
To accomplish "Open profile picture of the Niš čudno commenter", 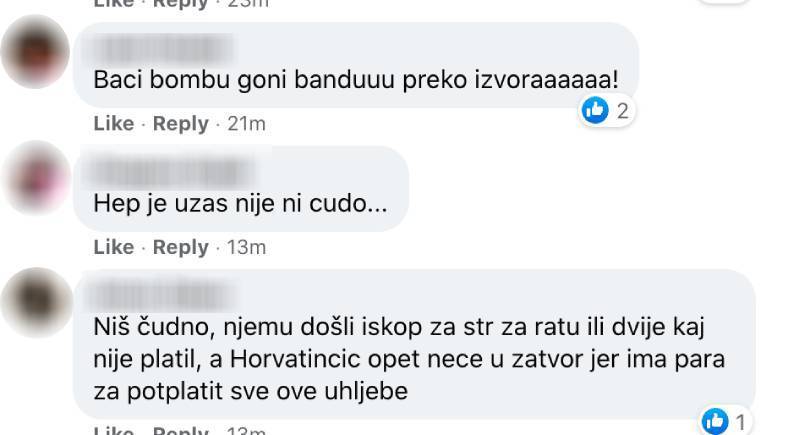I will tap(37, 302).
